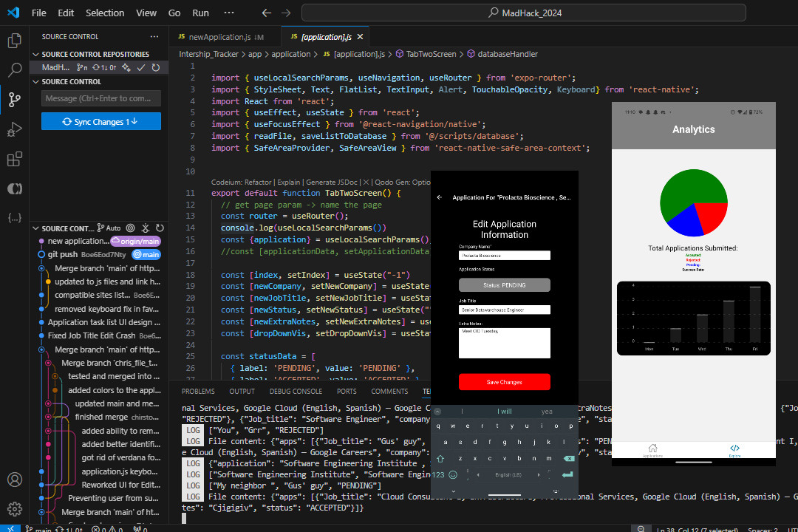This screenshot has height=532, width=798.
Task: Open the Manage gear icon
Action: click(x=14, y=508)
